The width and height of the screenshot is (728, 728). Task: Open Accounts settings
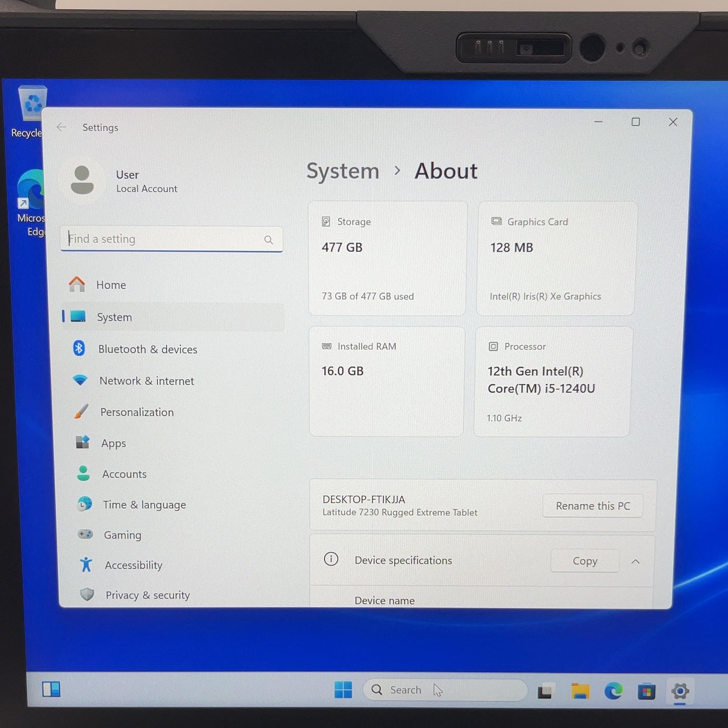177,474
